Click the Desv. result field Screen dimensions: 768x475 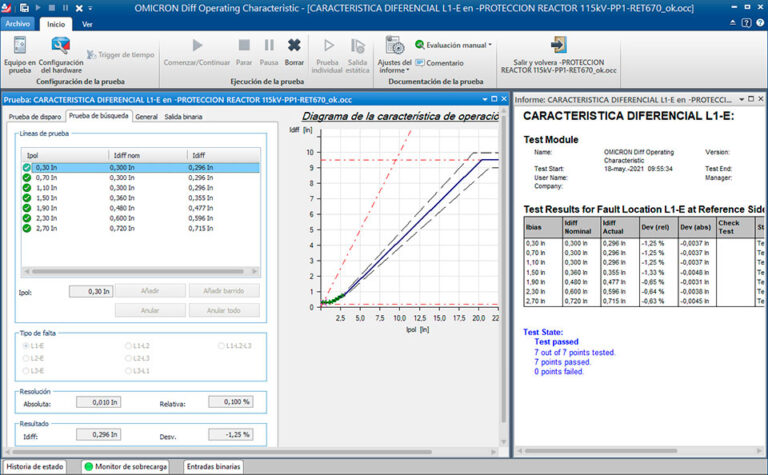pyautogui.click(x=231, y=434)
